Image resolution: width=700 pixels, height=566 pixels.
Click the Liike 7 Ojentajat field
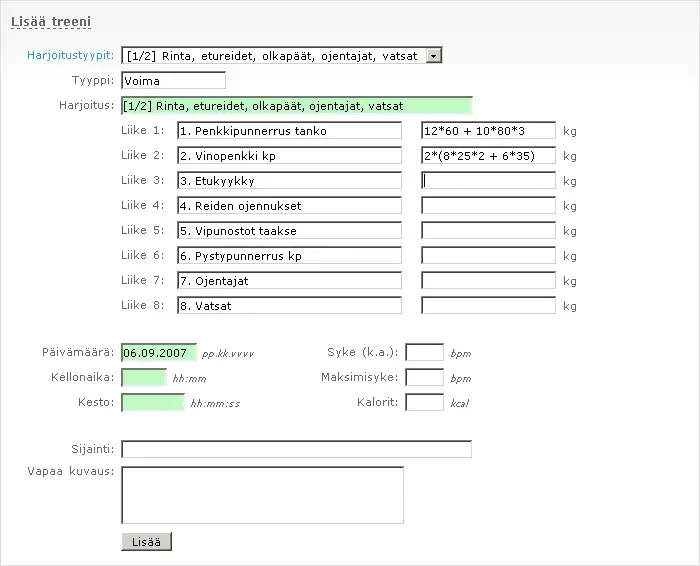click(x=289, y=281)
